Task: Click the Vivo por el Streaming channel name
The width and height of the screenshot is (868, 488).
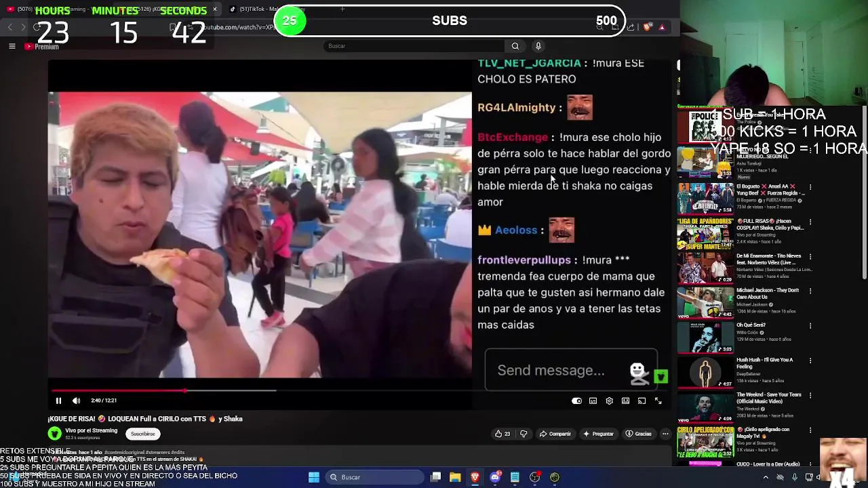Action: coord(92,430)
